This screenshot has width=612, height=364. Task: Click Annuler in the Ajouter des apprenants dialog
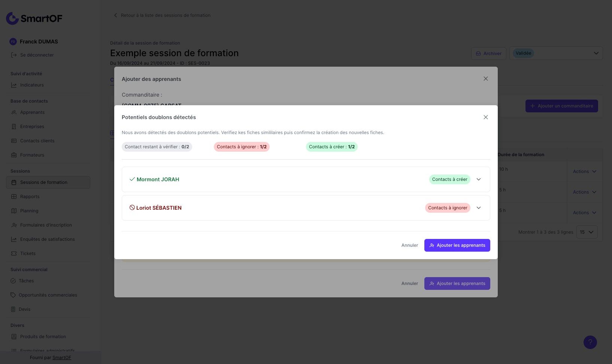point(410,283)
